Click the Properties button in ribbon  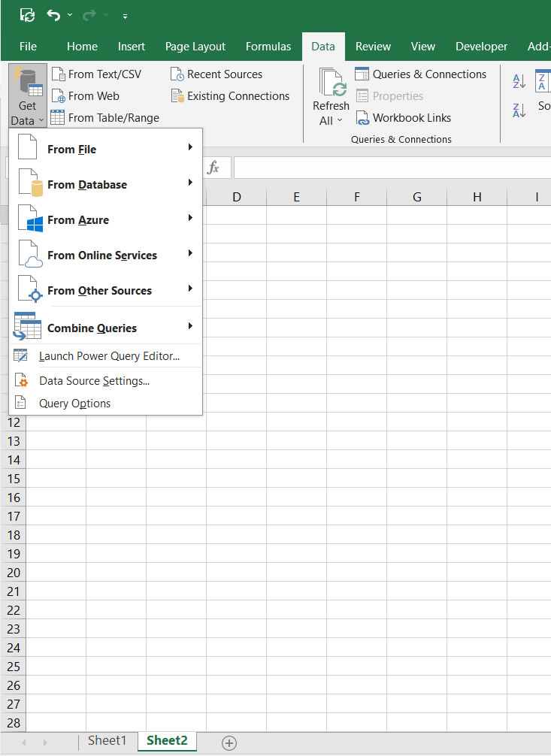[390, 96]
